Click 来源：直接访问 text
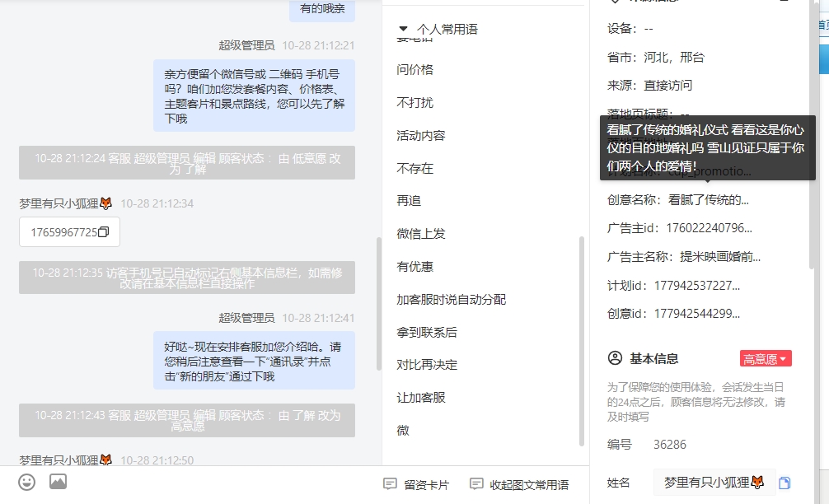The height and width of the screenshot is (504, 829). click(x=650, y=86)
